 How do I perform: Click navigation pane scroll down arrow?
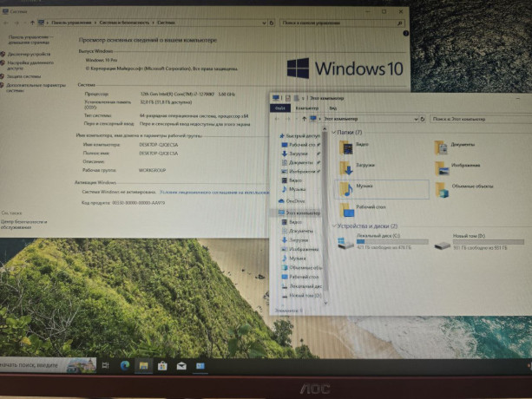(325, 303)
